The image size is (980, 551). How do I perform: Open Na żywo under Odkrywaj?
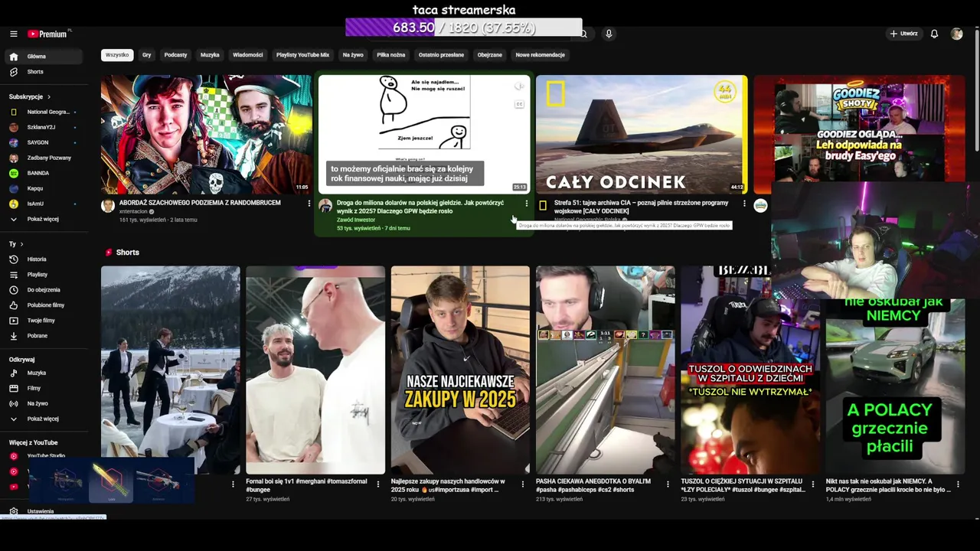(x=45, y=404)
